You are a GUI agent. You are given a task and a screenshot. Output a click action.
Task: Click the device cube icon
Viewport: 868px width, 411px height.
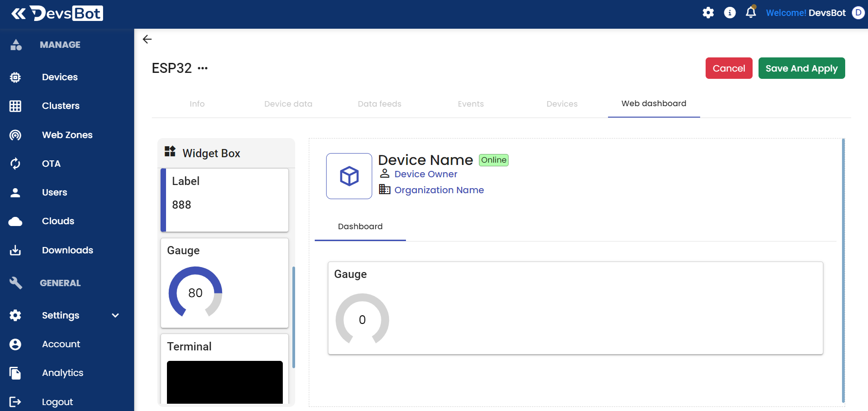(x=349, y=176)
